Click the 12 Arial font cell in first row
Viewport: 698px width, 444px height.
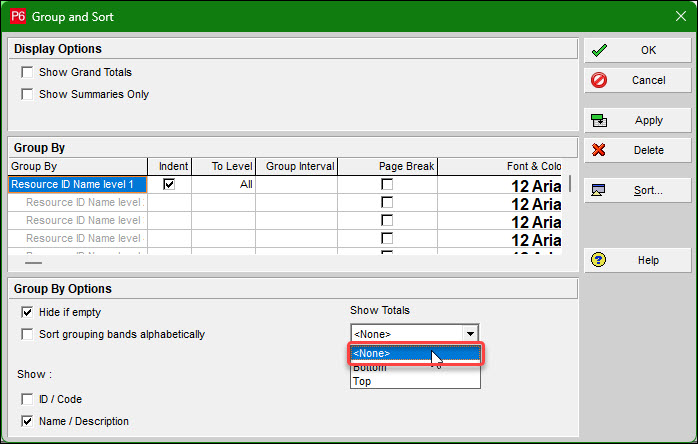[x=535, y=185]
